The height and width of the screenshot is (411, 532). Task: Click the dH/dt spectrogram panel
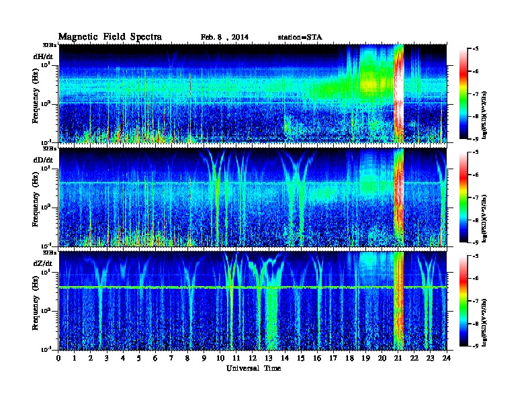click(253, 93)
